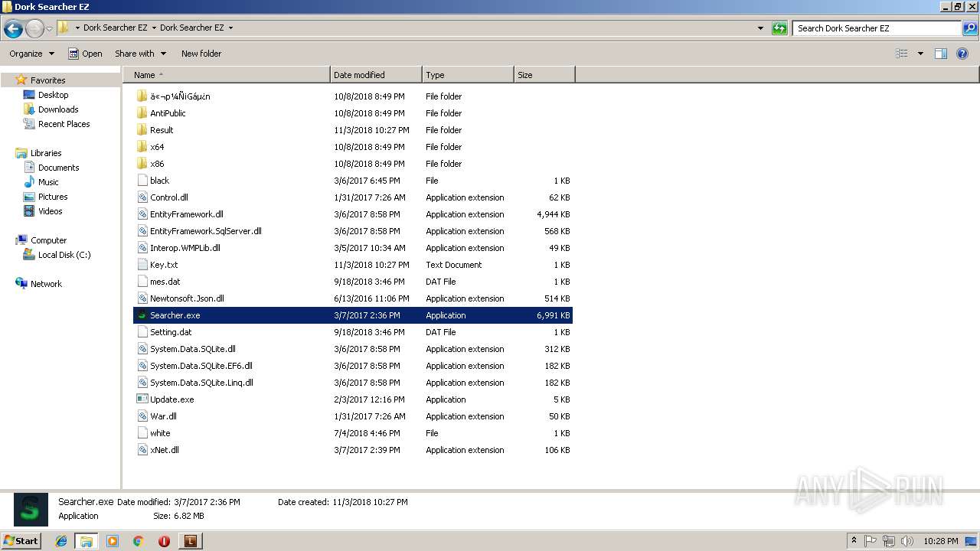
Task: Click the Start button
Action: click(21, 540)
